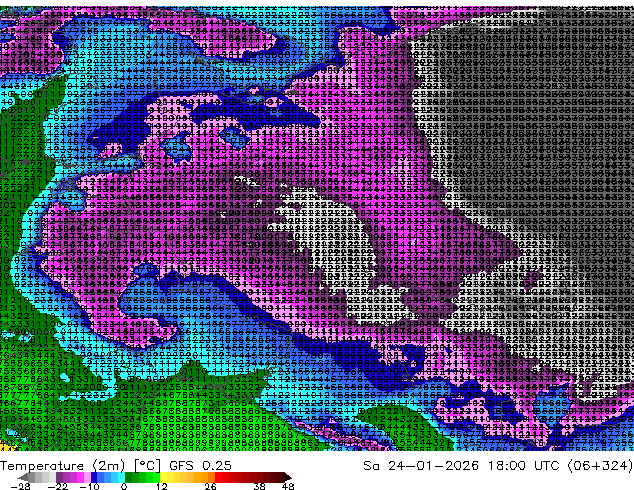Screen dimensions: 634x490
Task: Click the -22 label on the color scale
Action: click(x=58, y=486)
